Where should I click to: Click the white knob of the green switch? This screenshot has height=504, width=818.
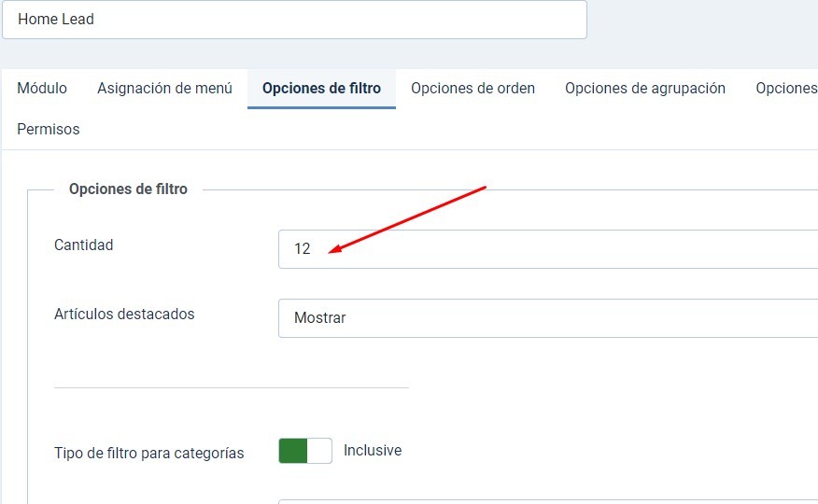pyautogui.click(x=319, y=451)
